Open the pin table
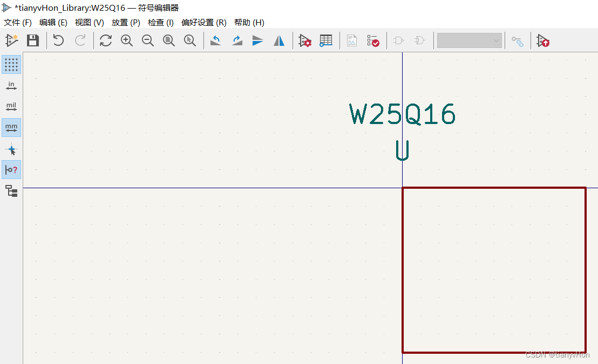The height and width of the screenshot is (364, 598). coord(325,40)
